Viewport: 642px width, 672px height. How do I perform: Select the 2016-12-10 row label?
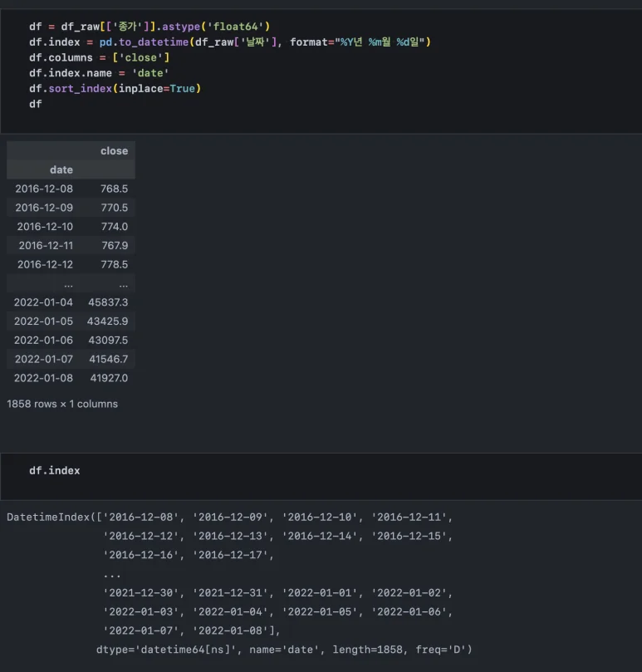(45, 226)
